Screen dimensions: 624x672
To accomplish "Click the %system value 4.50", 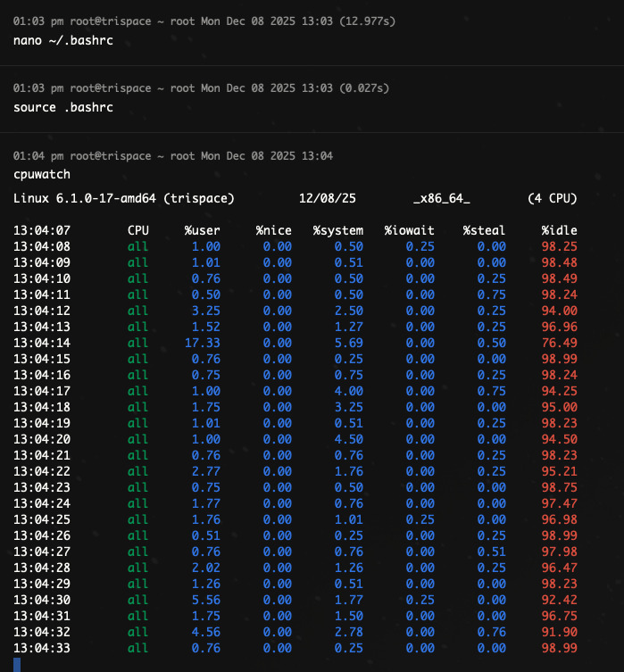I will coord(349,439).
